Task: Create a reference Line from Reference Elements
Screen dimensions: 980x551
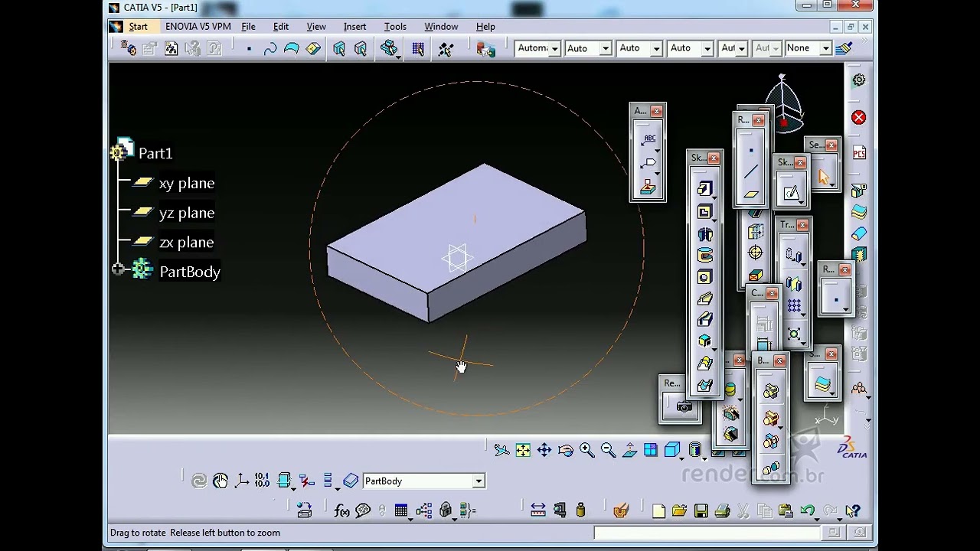Action: tap(751, 173)
